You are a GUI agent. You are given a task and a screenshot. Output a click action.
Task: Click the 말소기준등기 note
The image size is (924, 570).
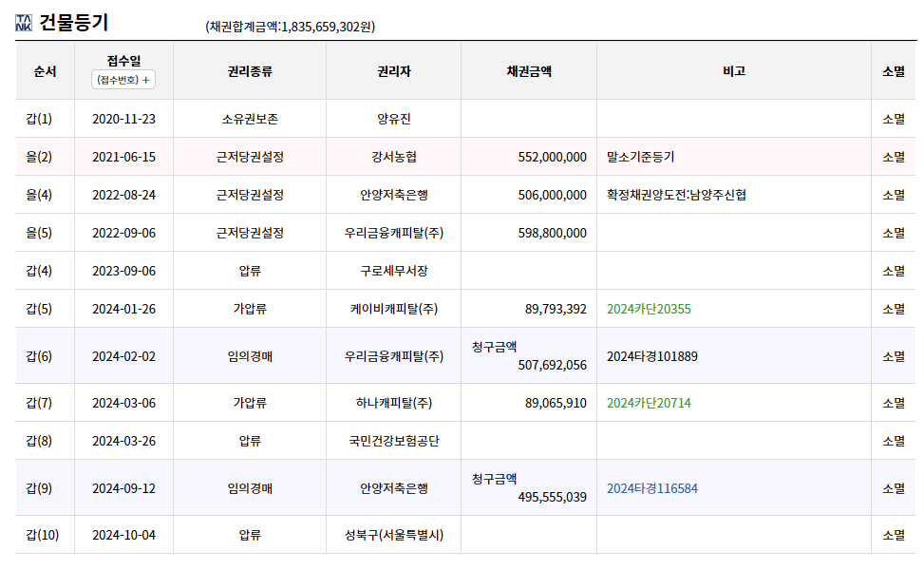point(641,157)
